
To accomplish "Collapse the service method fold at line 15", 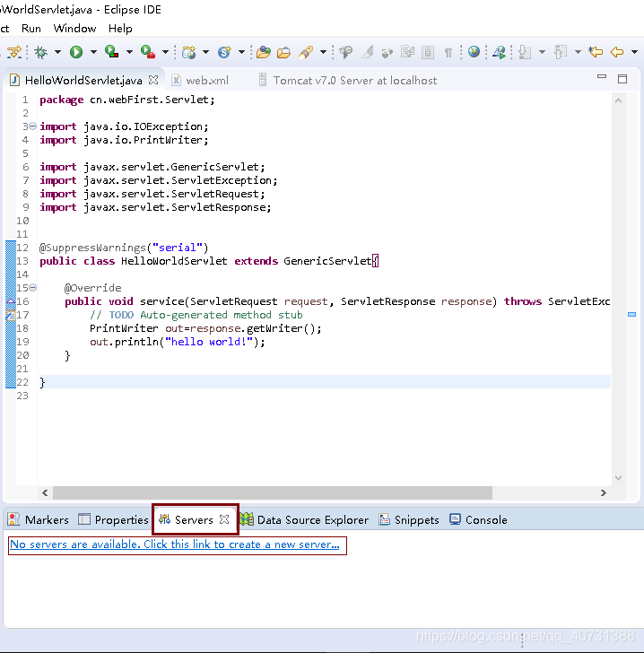I will pyautogui.click(x=32, y=287).
